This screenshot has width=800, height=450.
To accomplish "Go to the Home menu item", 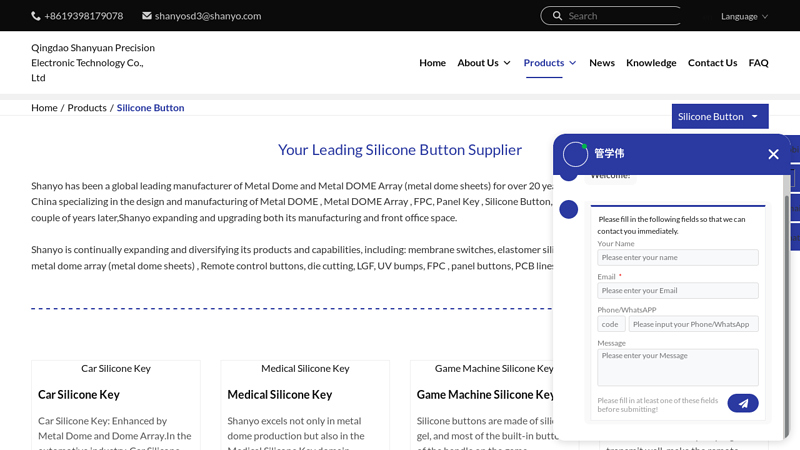I will click(x=432, y=63).
